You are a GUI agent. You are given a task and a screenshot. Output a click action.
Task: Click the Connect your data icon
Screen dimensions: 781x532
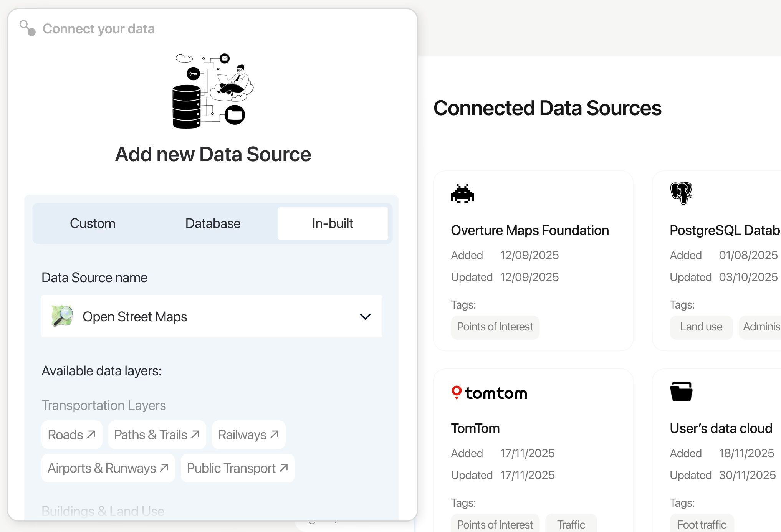[x=28, y=28]
